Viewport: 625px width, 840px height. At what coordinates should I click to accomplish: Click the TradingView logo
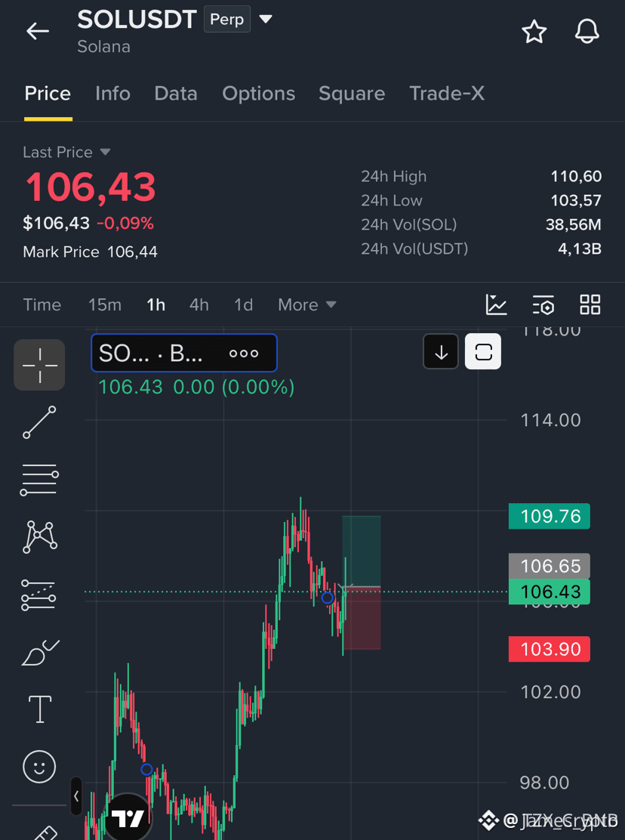(x=128, y=817)
